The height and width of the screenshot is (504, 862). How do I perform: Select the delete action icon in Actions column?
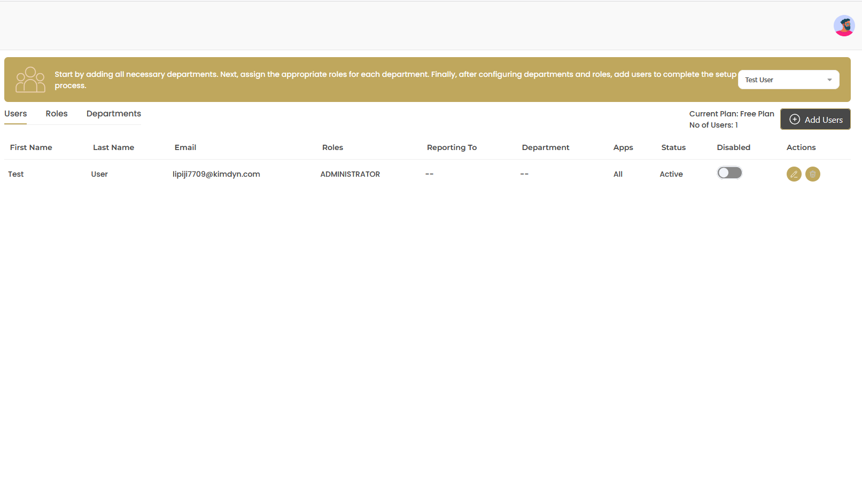tap(813, 174)
